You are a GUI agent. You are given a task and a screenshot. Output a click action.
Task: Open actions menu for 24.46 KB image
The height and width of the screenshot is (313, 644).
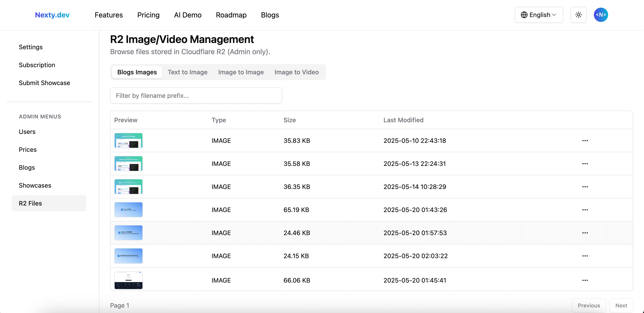coord(585,233)
